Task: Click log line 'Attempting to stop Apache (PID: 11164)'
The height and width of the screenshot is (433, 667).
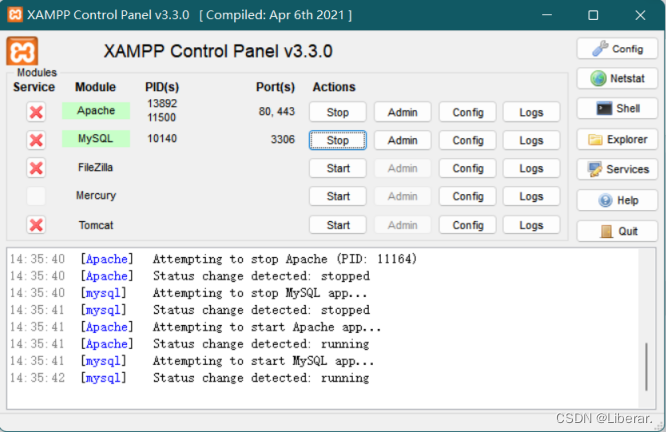Action: point(285,259)
